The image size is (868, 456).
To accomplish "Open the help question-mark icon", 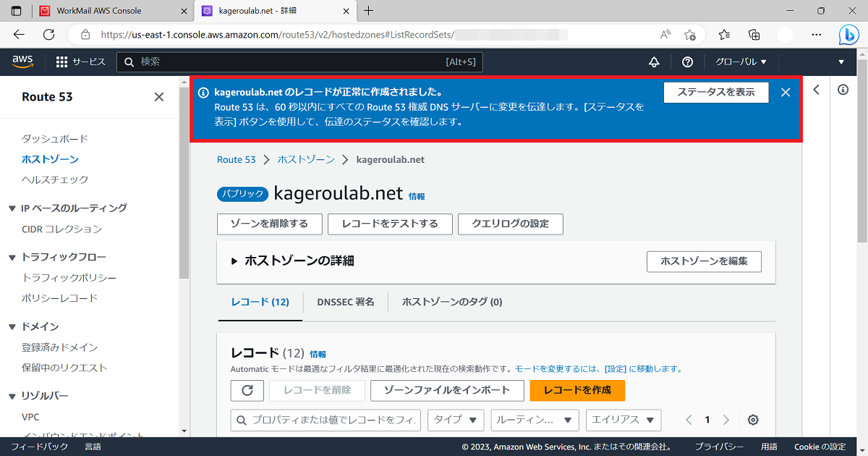I will click(x=688, y=62).
